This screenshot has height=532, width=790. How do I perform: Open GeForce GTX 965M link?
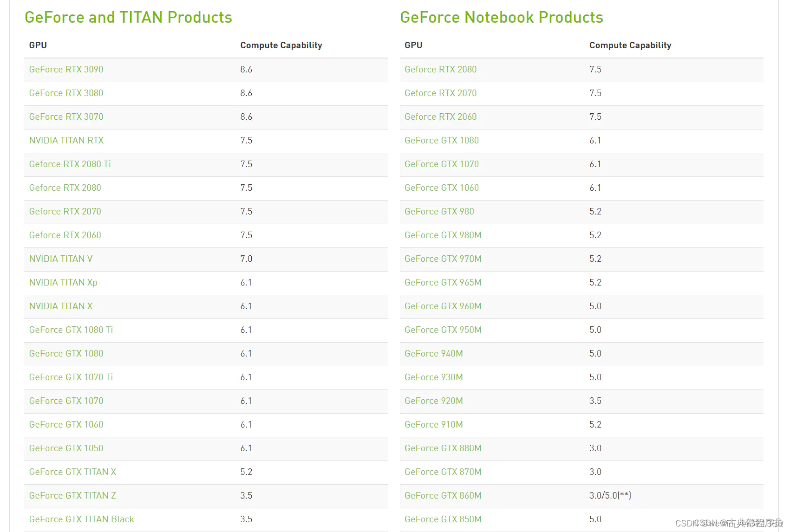coord(443,283)
